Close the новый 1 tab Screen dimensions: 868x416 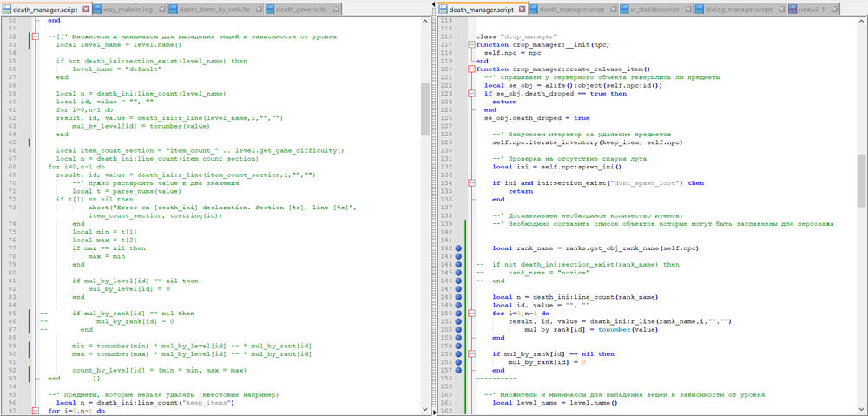coord(836,10)
